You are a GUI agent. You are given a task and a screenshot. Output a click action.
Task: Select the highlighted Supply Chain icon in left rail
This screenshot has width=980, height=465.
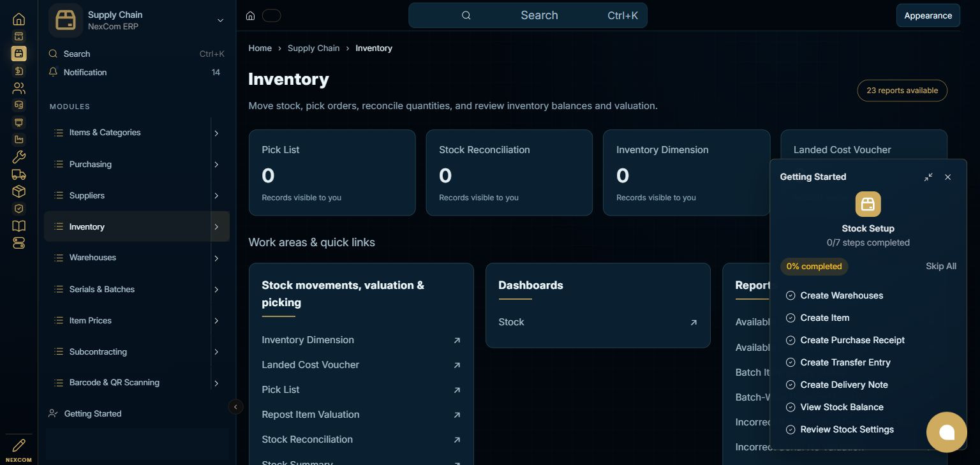click(19, 54)
